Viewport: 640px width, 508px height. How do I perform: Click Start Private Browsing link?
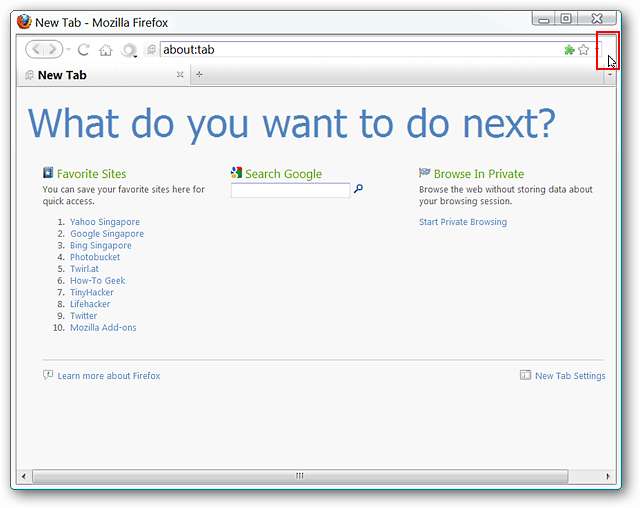pos(463,222)
